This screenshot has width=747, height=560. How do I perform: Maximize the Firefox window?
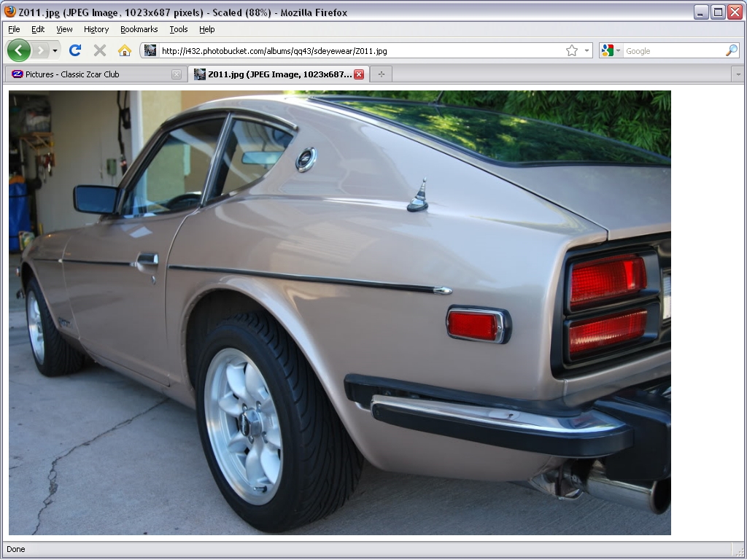718,12
